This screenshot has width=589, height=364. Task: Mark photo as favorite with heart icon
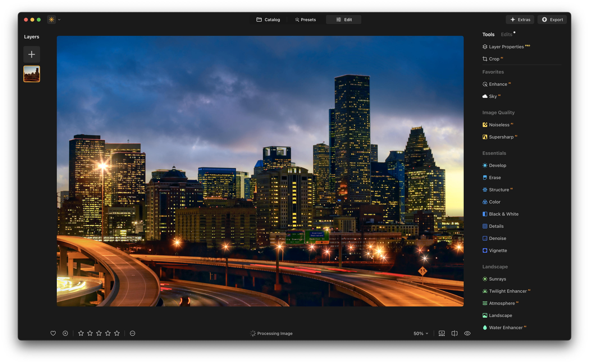click(53, 333)
